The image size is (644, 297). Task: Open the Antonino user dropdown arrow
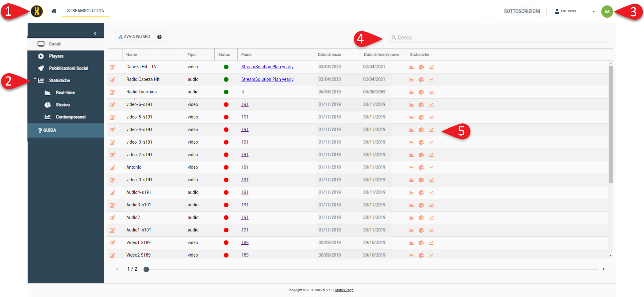pos(594,11)
